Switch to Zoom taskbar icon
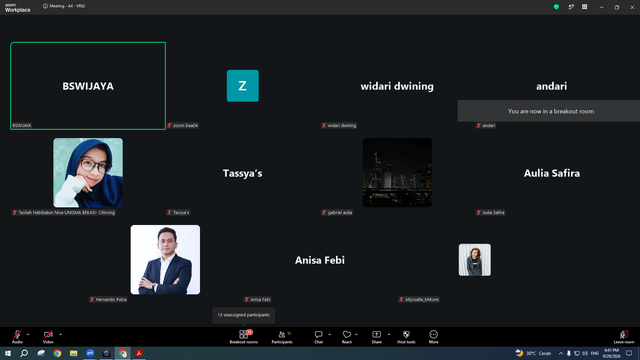This screenshot has height=360, width=640. (x=90, y=353)
